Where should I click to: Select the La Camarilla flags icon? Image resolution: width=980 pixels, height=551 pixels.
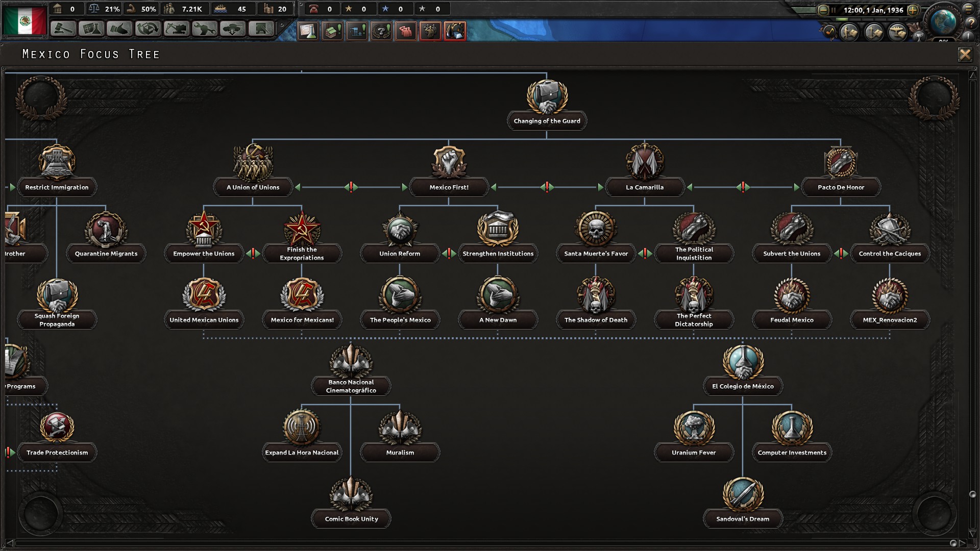tap(645, 162)
